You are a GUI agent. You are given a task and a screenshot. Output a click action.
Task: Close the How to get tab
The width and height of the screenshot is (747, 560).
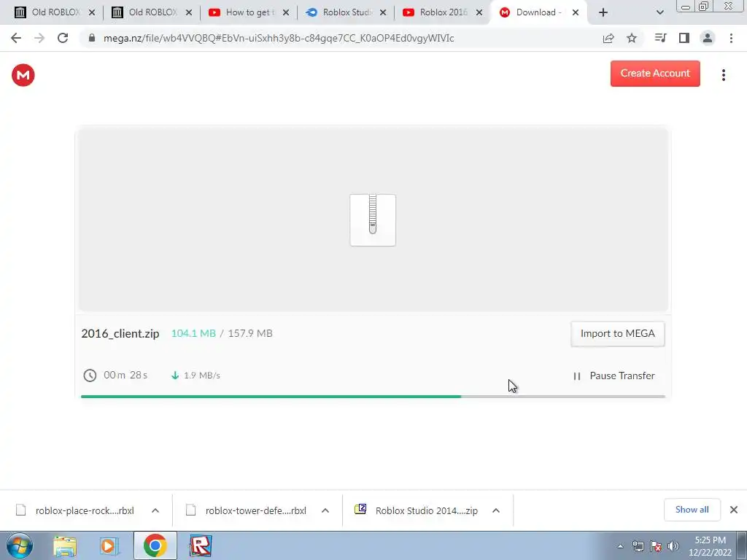[286, 13]
